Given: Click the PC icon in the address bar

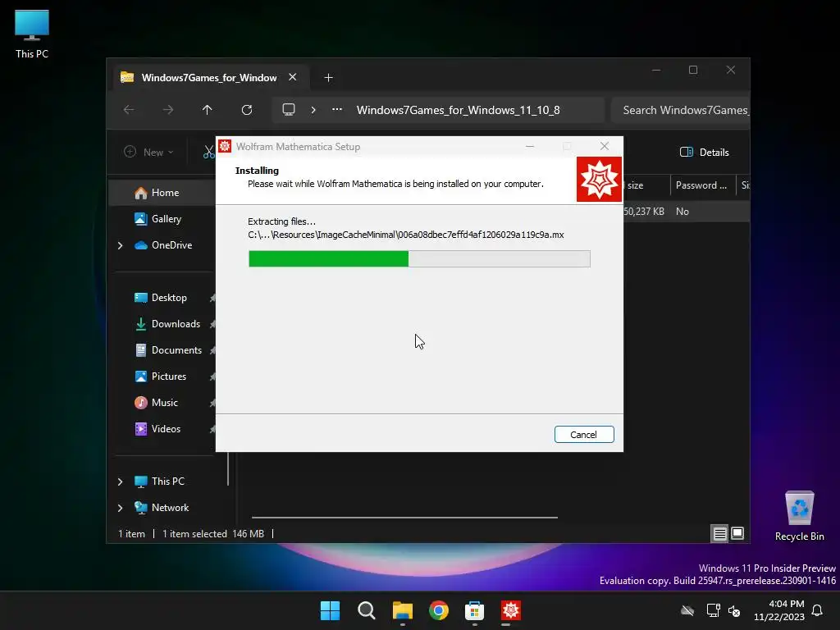Looking at the screenshot, I should click(289, 110).
